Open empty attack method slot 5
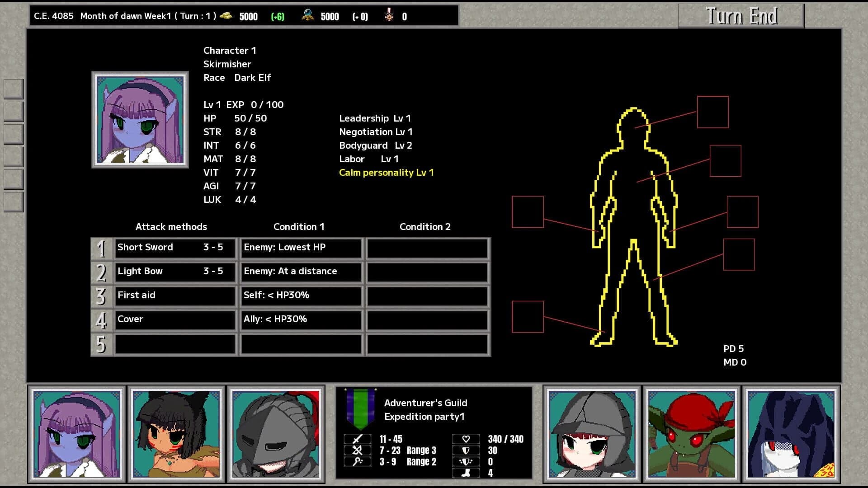This screenshot has width=868, height=488. click(175, 343)
